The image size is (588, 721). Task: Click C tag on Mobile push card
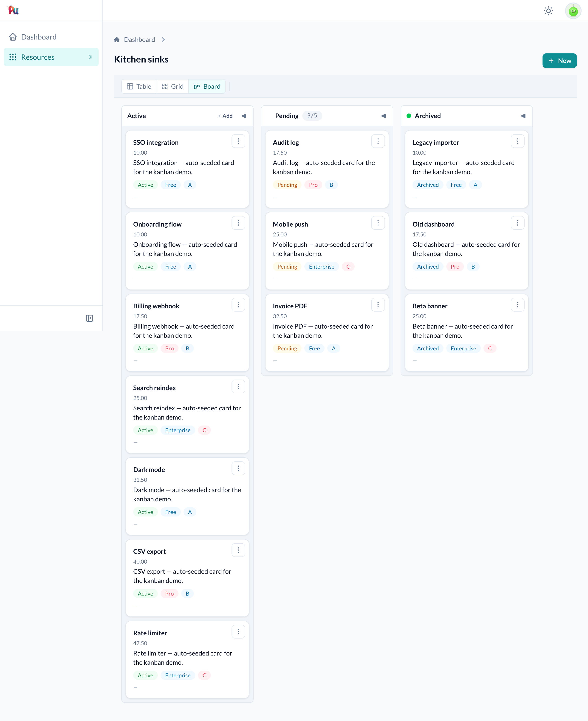pyautogui.click(x=348, y=267)
